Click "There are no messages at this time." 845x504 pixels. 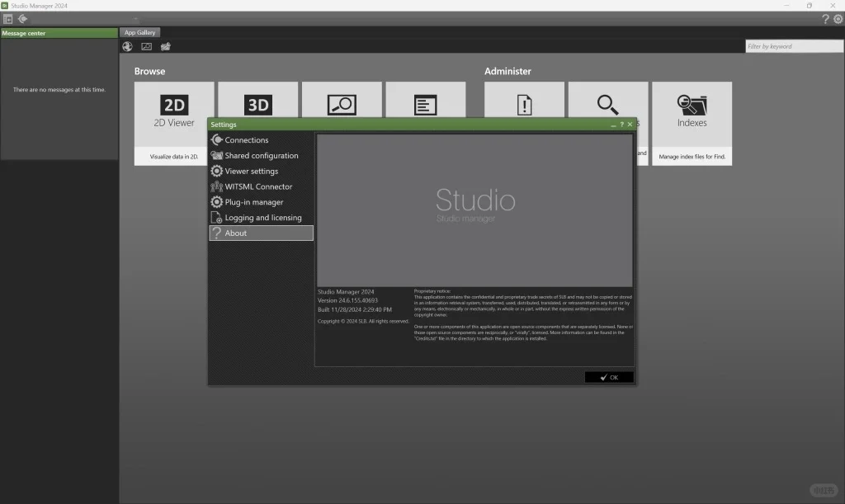(59, 90)
